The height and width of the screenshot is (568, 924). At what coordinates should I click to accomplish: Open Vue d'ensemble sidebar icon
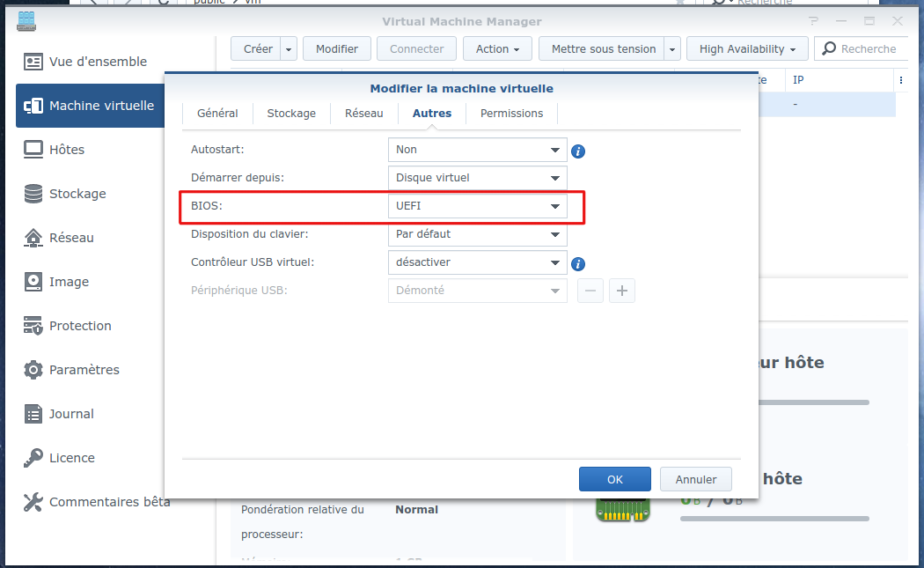pos(33,62)
